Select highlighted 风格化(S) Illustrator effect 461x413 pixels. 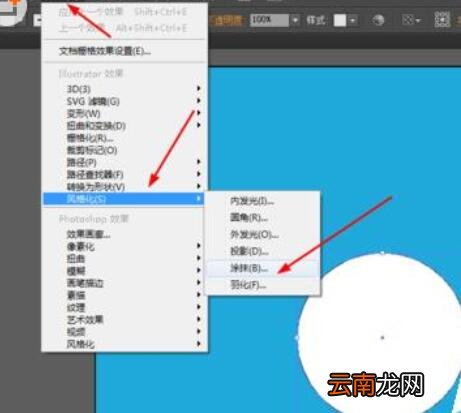[123, 199]
